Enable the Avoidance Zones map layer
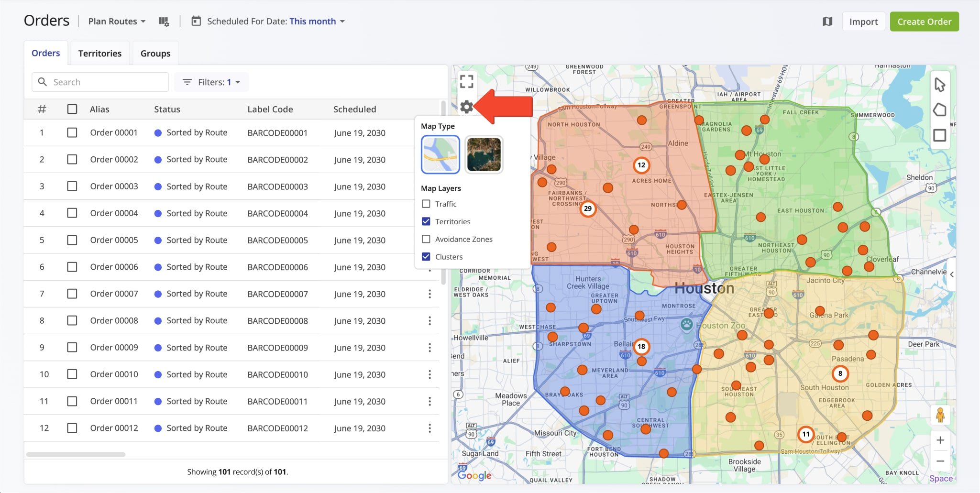Screen dimensions: 980x493 coord(426,239)
